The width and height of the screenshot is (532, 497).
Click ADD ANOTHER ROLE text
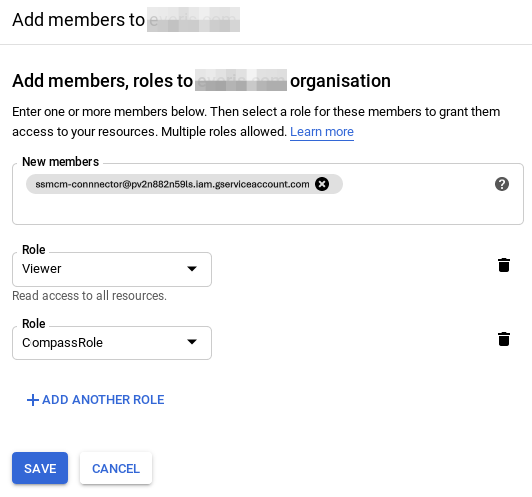tap(103, 400)
